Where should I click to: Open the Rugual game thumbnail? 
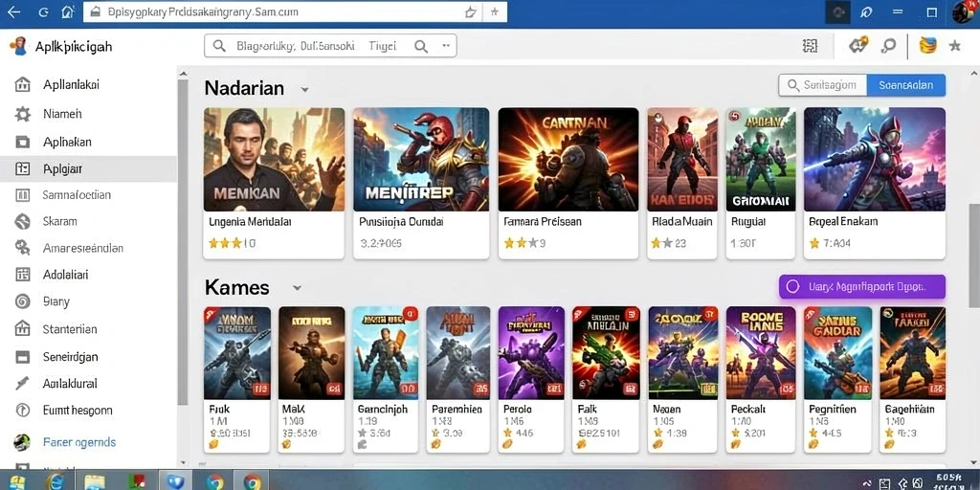[761, 160]
